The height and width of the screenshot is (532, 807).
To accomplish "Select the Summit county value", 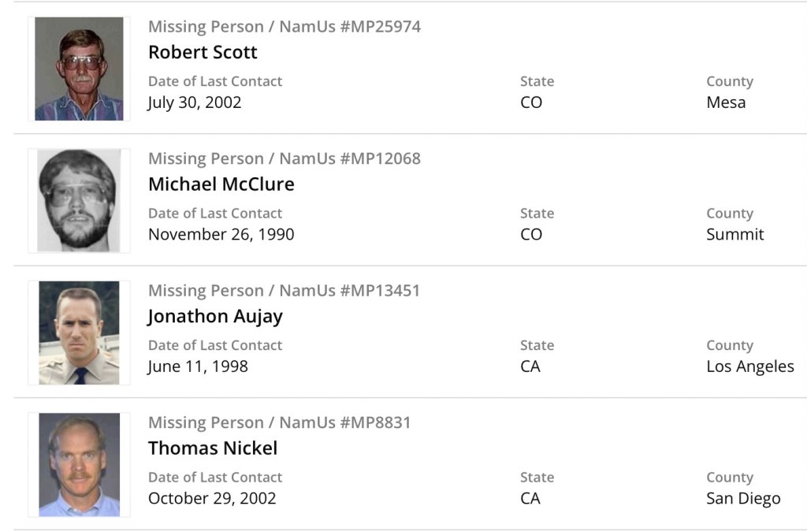I will tap(735, 234).
